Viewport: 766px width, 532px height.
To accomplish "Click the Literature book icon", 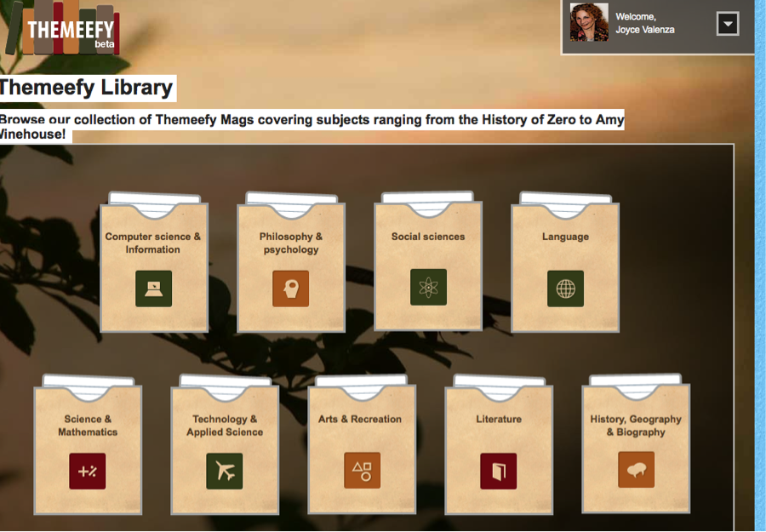I will (498, 471).
